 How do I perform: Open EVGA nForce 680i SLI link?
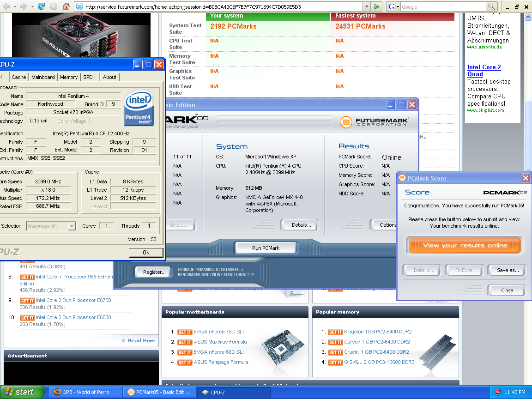pyautogui.click(x=218, y=352)
